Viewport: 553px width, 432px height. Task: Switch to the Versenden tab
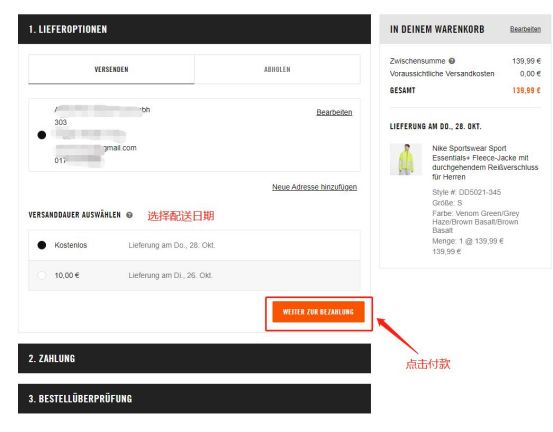click(111, 69)
